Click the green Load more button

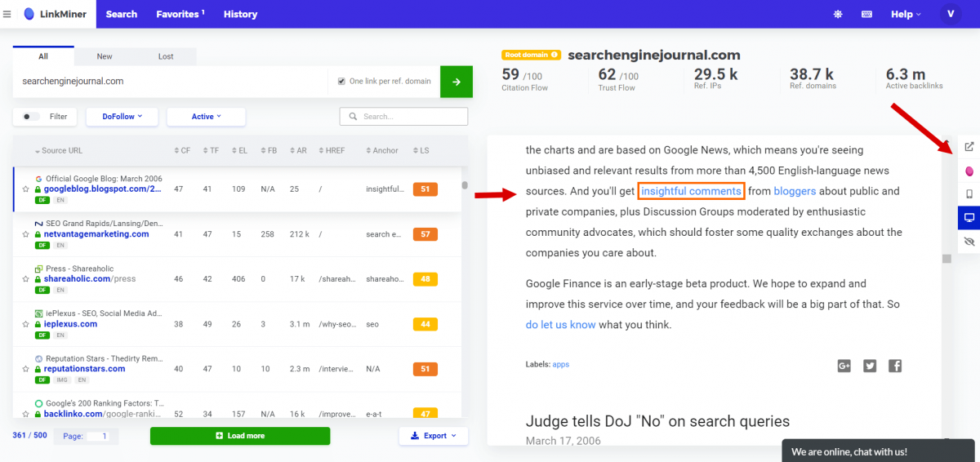pyautogui.click(x=240, y=436)
